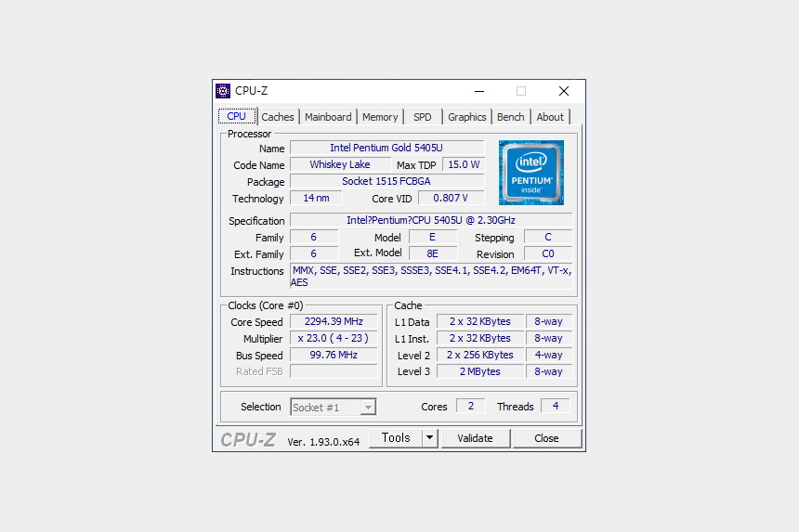Click the Family value 6

(x=314, y=238)
